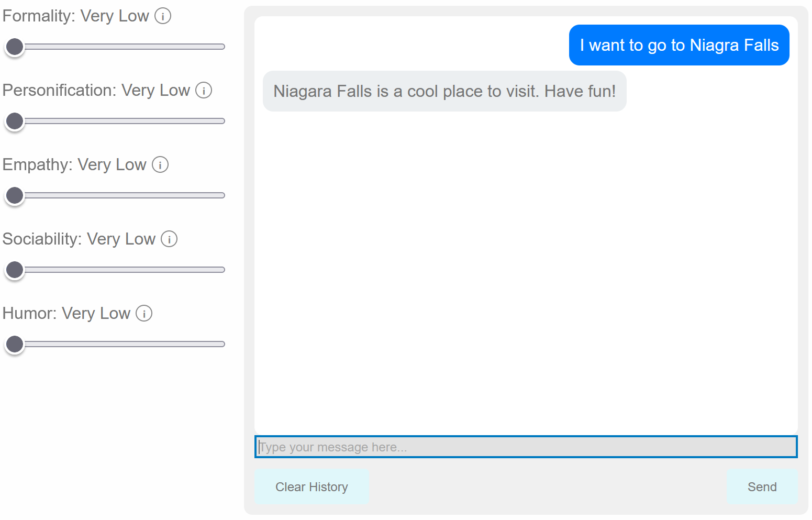
Task: Click the Empathy slider thumb
Action: (x=15, y=195)
